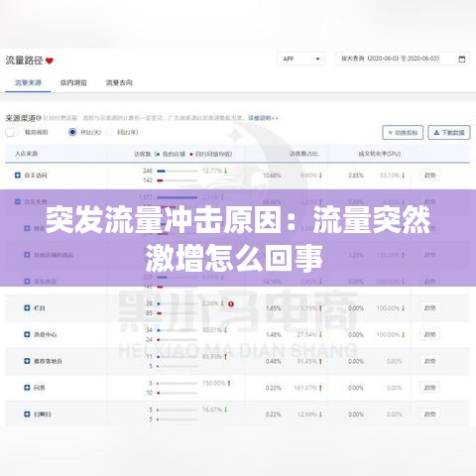Click visitor count 246 in 自主访问 row

pos(148,171)
